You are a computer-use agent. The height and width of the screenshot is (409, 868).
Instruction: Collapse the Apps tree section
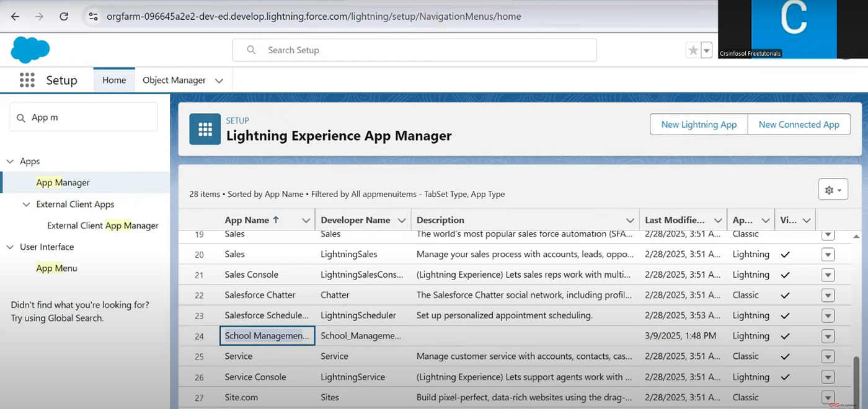[10, 161]
